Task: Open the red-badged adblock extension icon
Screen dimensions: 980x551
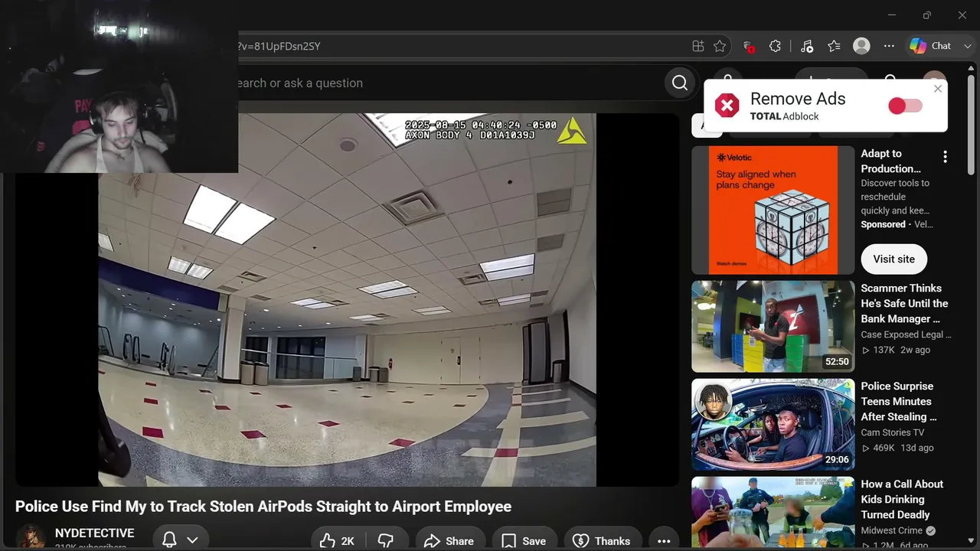Action: pyautogui.click(x=749, y=46)
